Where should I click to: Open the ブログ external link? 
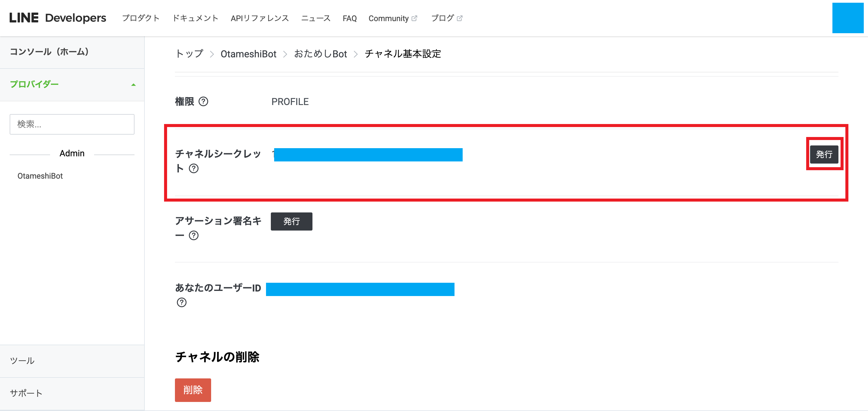pyautogui.click(x=446, y=18)
